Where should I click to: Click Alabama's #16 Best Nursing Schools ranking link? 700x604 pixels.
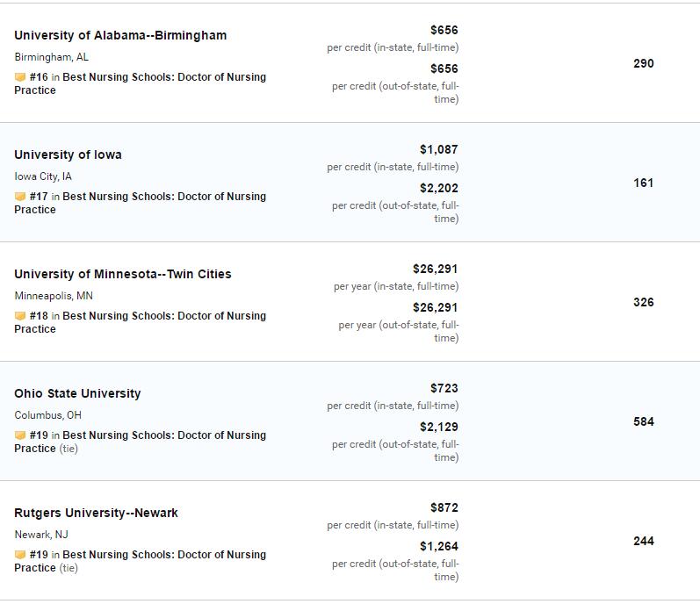pyautogui.click(x=141, y=83)
